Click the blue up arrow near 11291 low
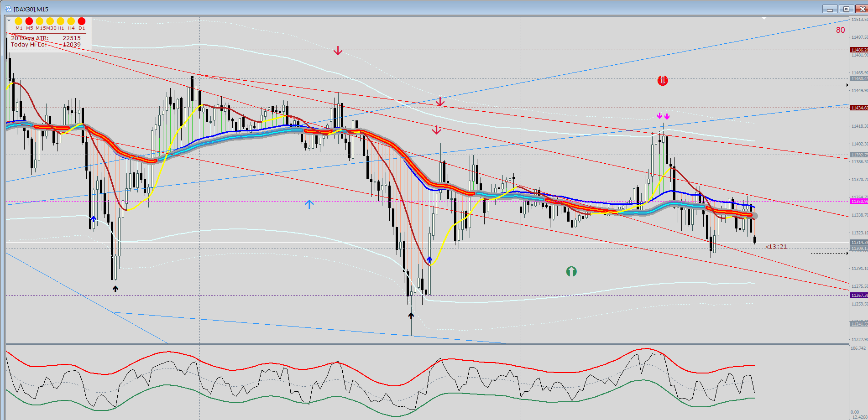The image size is (868, 420). [x=429, y=260]
